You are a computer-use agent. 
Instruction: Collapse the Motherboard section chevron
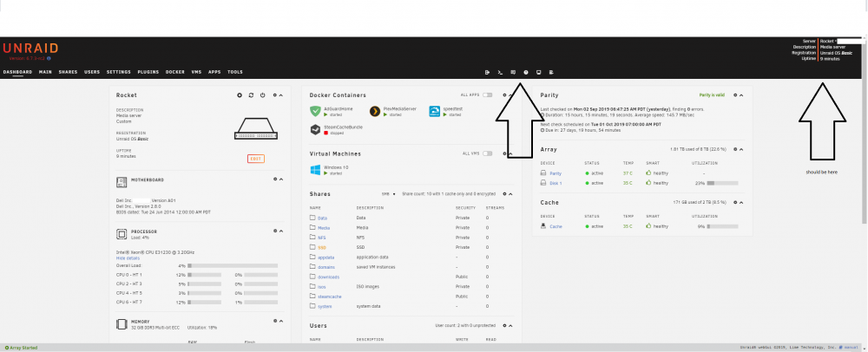pos(280,179)
